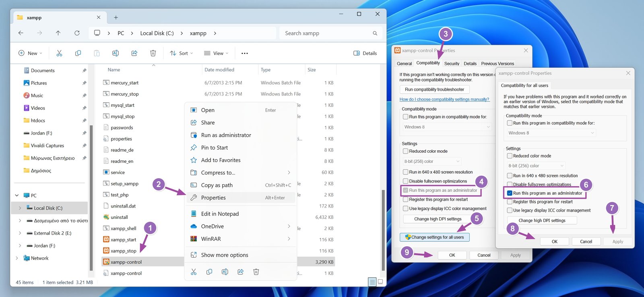Click the Share icon in Explorer toolbar
Image resolution: width=644 pixels, height=297 pixels.
pos(134,53)
